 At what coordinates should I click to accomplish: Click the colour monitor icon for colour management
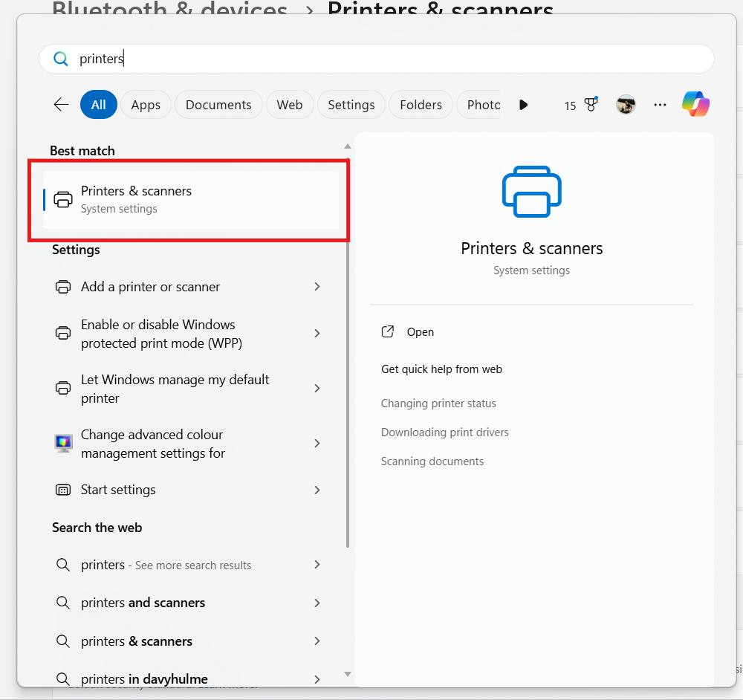[63, 443]
